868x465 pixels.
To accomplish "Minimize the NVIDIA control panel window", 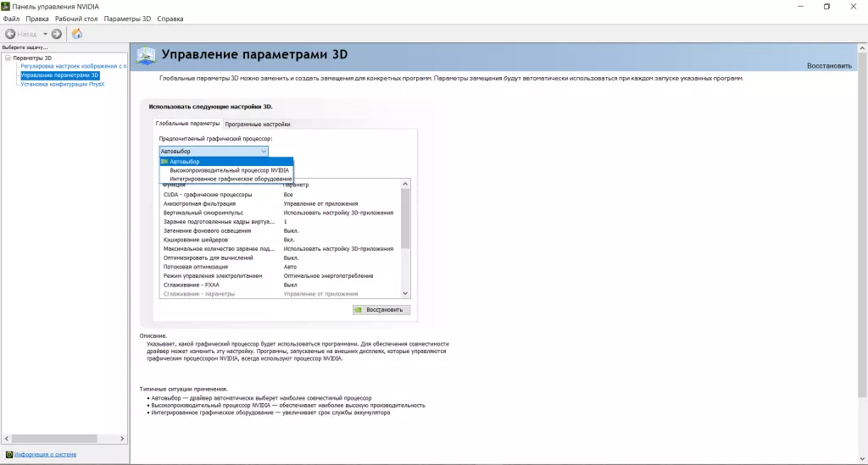I will click(800, 7).
